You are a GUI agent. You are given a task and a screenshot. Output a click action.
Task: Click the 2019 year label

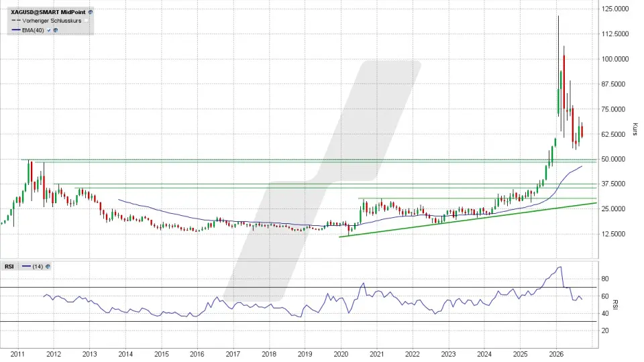(x=305, y=354)
